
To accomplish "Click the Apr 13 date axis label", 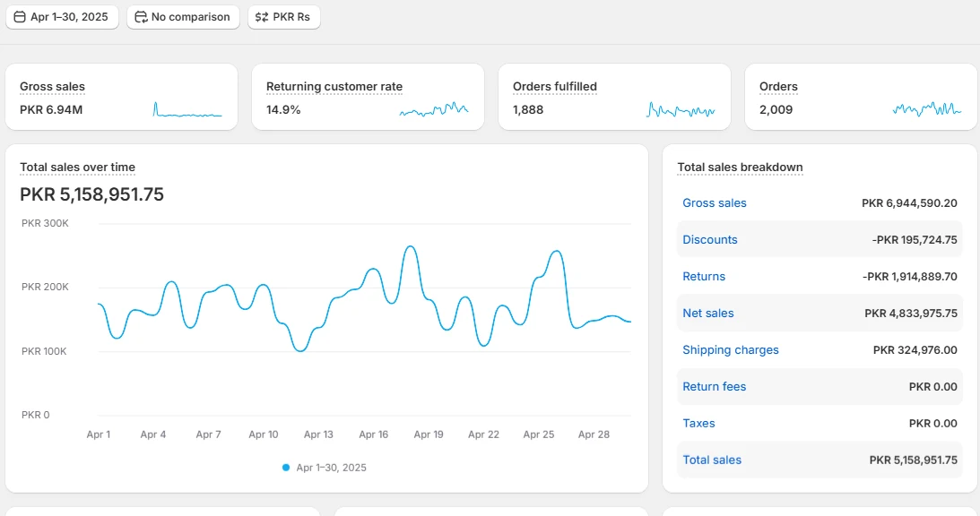I will coord(318,434).
